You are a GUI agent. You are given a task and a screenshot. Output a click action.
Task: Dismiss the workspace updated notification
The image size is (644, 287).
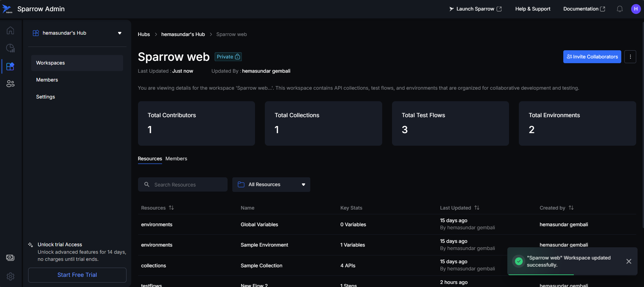click(628, 261)
